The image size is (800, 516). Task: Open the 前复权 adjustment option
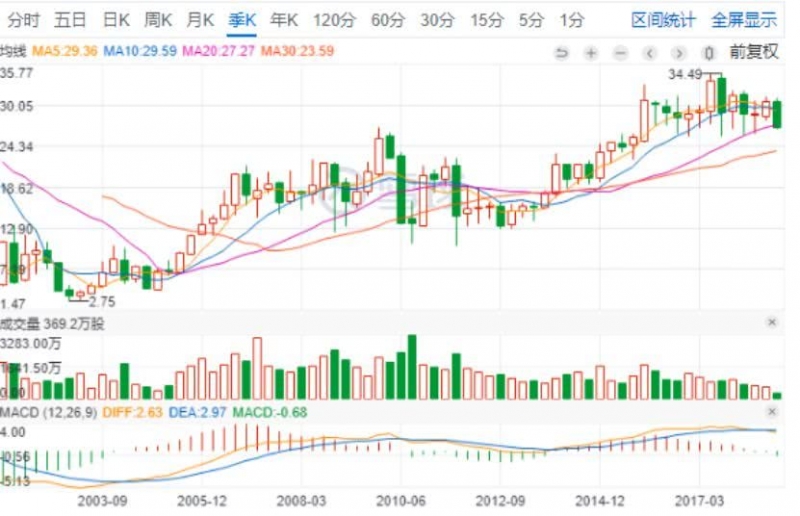[x=754, y=52]
